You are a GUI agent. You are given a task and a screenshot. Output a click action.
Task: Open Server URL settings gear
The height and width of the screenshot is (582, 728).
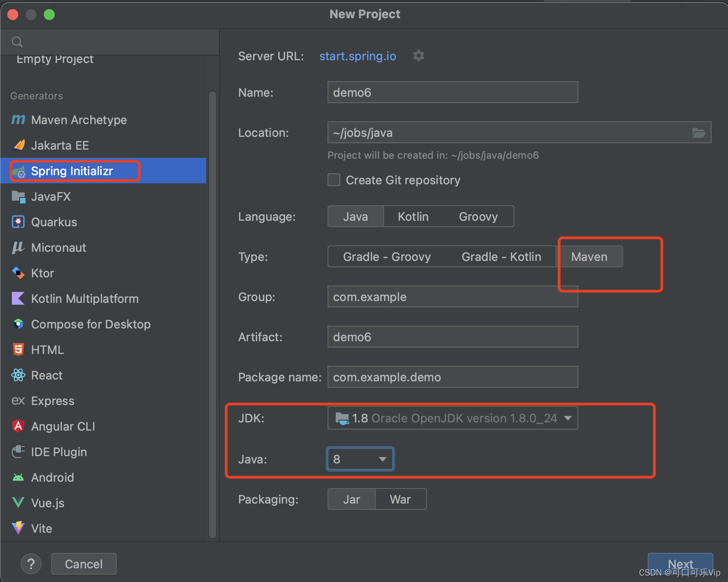419,56
